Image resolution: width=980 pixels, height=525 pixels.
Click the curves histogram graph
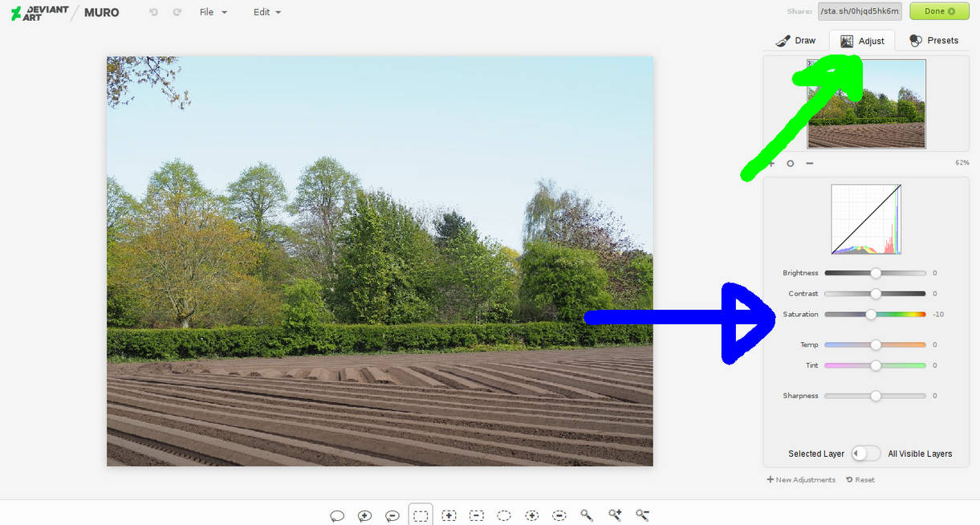pyautogui.click(x=866, y=219)
